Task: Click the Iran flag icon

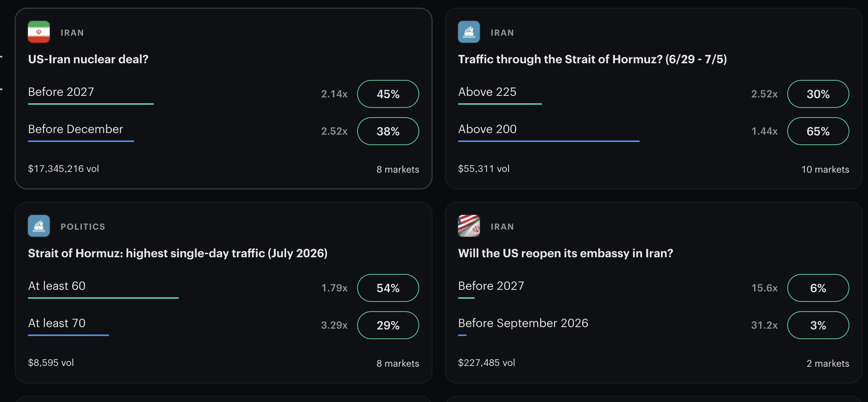Action: click(39, 32)
